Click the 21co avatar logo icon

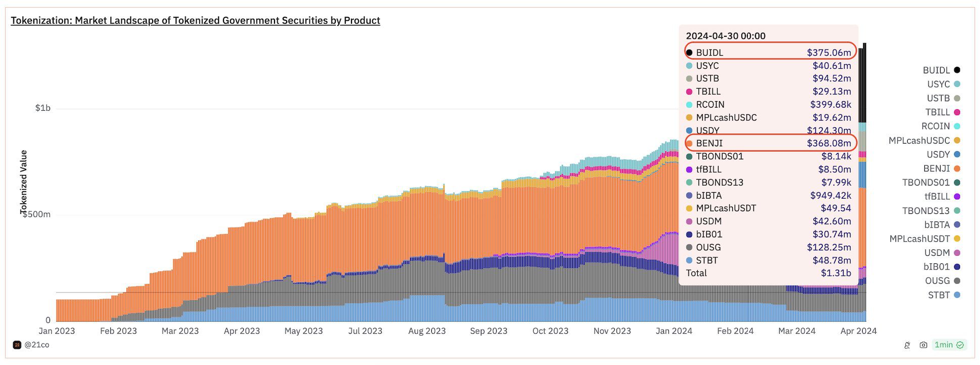coord(17,345)
